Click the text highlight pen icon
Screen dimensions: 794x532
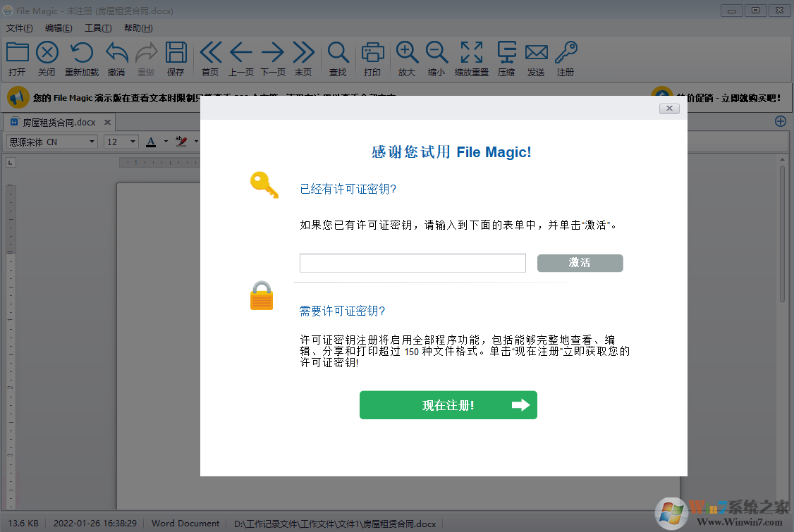click(x=181, y=142)
